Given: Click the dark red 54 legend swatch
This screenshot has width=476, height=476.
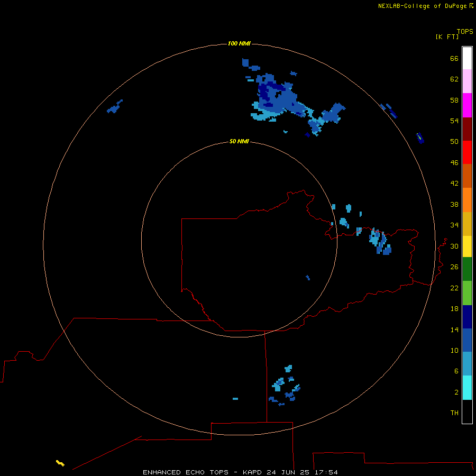Looking at the screenshot, I should point(467,129).
